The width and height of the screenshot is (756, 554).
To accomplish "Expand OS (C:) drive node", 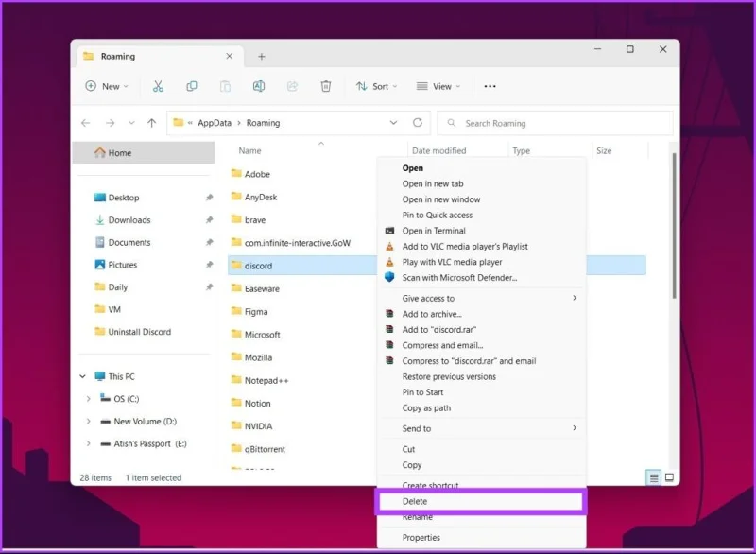I will [x=88, y=399].
